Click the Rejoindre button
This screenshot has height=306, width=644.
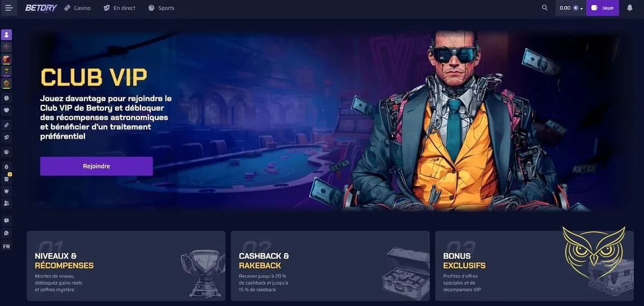[x=96, y=166]
